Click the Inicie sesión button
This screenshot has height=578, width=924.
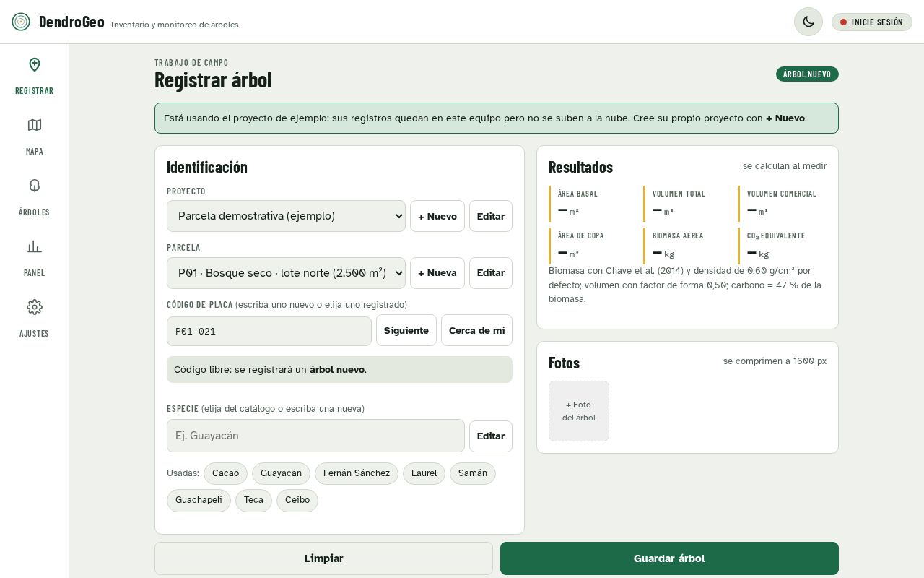872,22
